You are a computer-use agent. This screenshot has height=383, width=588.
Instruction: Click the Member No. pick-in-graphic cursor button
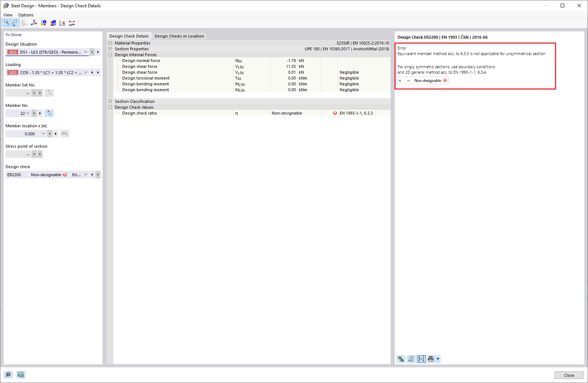click(49, 113)
